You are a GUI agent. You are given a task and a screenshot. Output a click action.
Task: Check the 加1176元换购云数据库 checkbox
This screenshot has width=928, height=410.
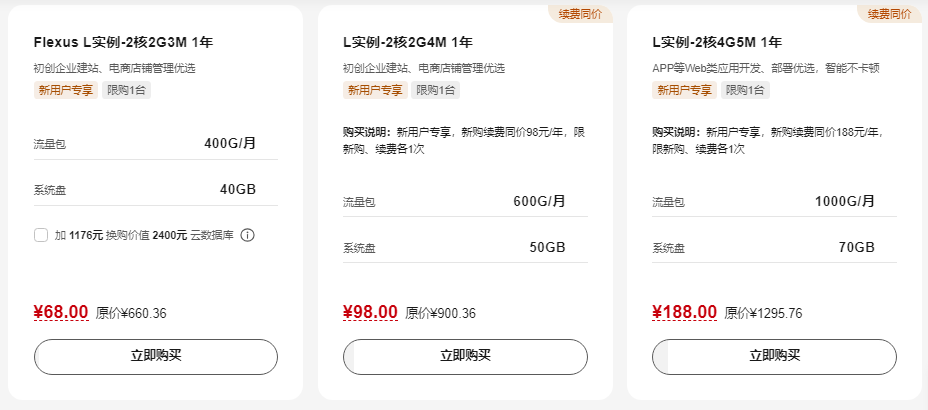click(41, 235)
